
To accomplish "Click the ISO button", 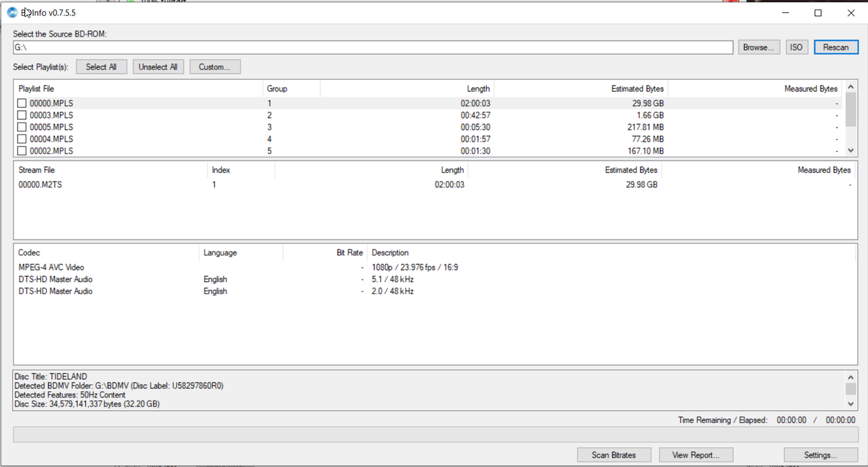I will (796, 47).
